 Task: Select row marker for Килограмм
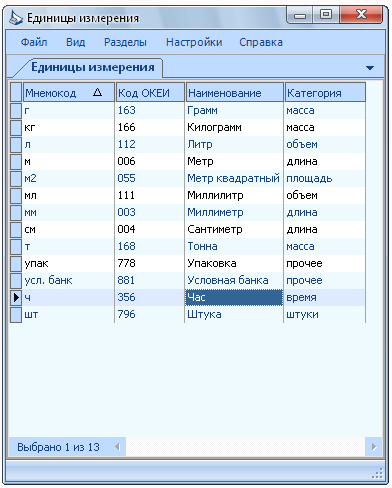point(16,127)
